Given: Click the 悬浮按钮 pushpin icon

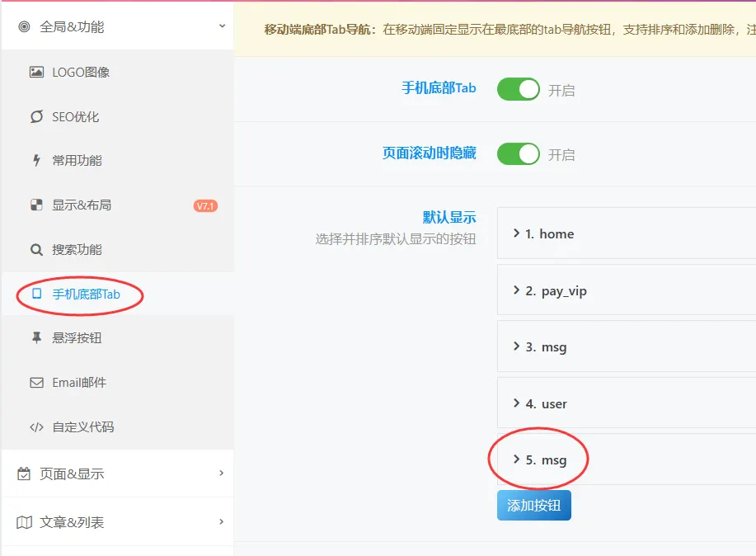Looking at the screenshot, I should 36,338.
